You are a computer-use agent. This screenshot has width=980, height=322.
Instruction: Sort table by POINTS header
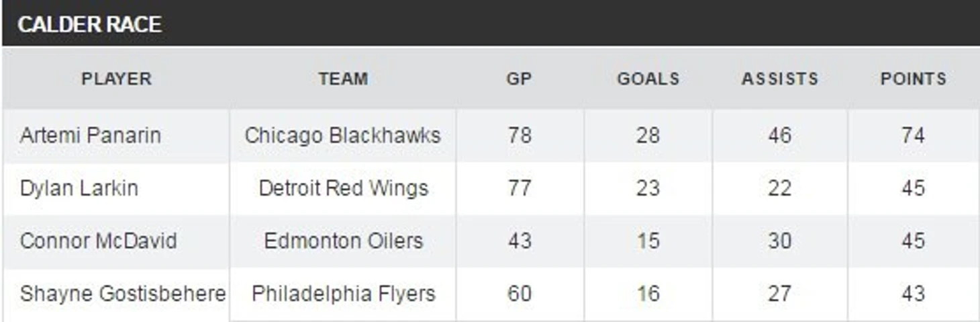click(x=913, y=79)
